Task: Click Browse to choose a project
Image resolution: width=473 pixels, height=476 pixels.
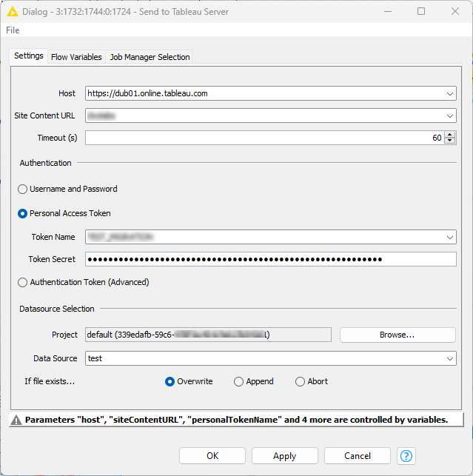Action: click(397, 335)
